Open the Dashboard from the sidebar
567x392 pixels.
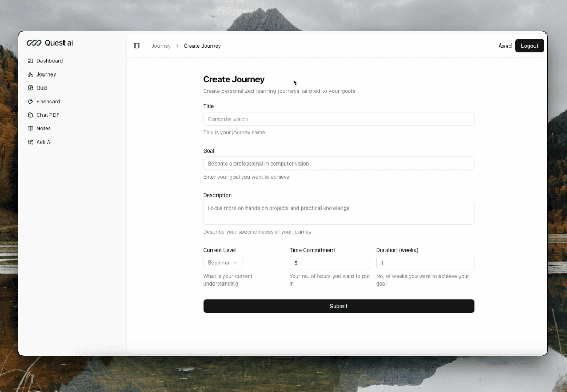(x=49, y=61)
